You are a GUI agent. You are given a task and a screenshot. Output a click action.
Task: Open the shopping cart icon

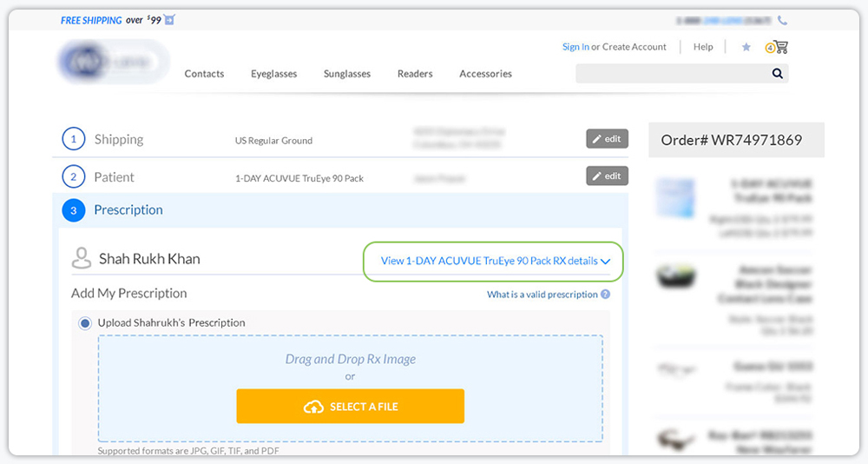780,47
